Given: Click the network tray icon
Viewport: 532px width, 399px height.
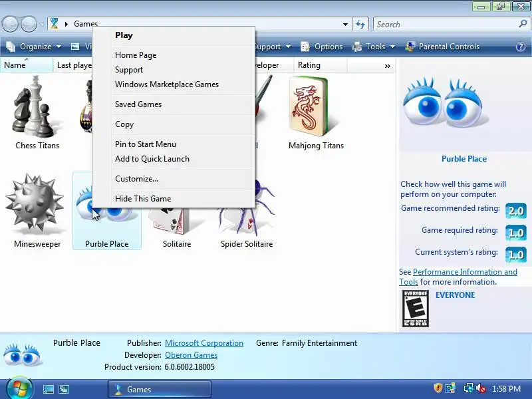Looking at the screenshot, I should [x=468, y=388].
